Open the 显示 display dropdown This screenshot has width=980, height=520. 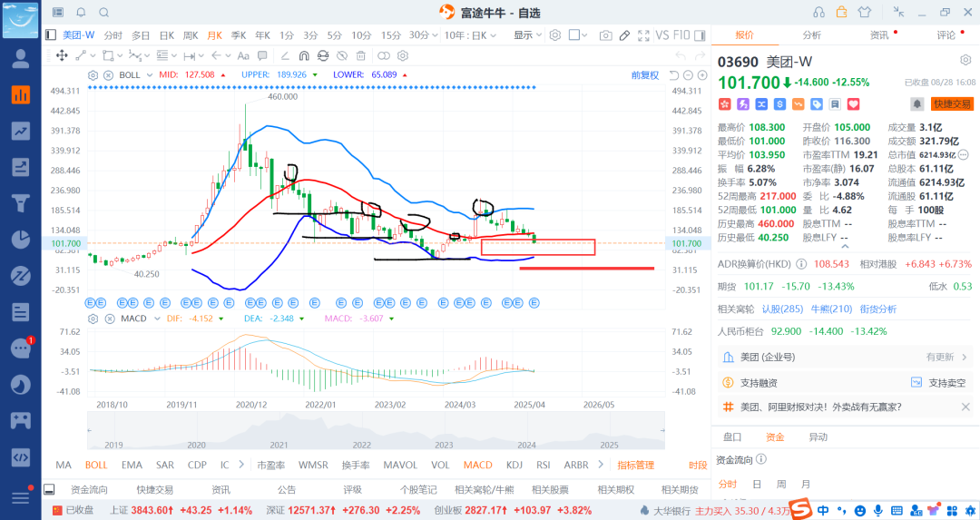click(527, 35)
